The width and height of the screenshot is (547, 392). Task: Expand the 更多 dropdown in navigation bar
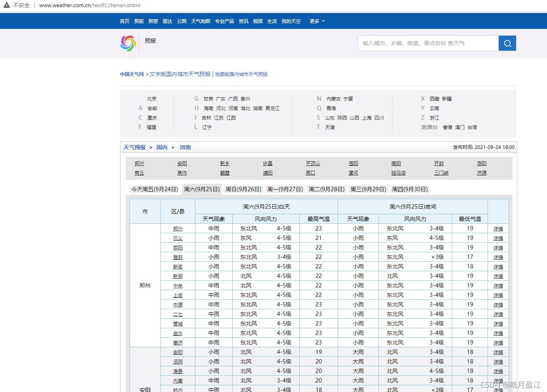317,21
